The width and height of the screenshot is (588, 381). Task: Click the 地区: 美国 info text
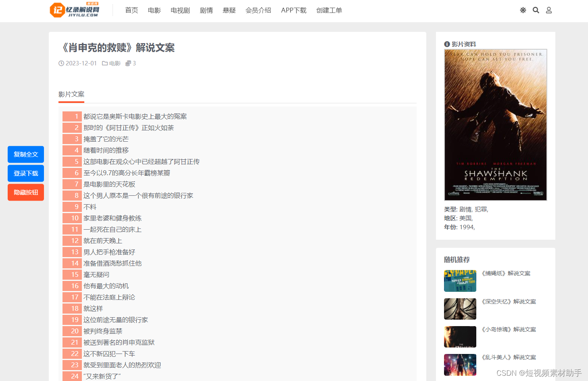[x=459, y=218]
